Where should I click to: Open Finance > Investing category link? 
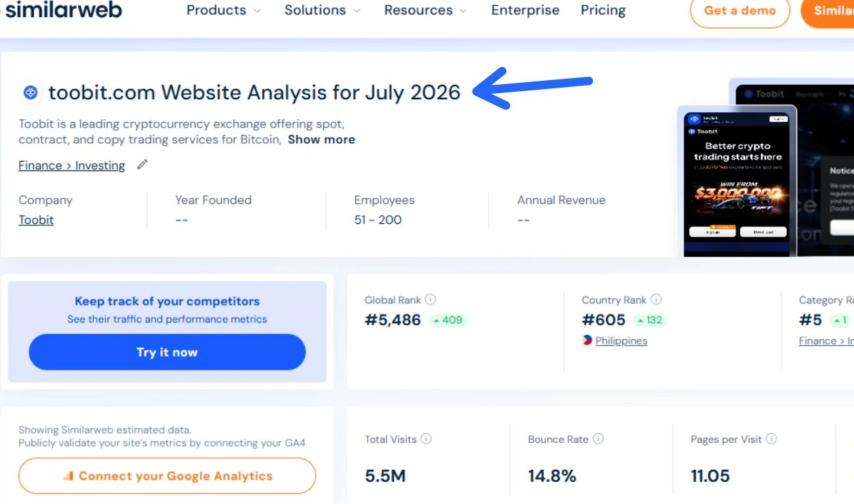point(72,166)
